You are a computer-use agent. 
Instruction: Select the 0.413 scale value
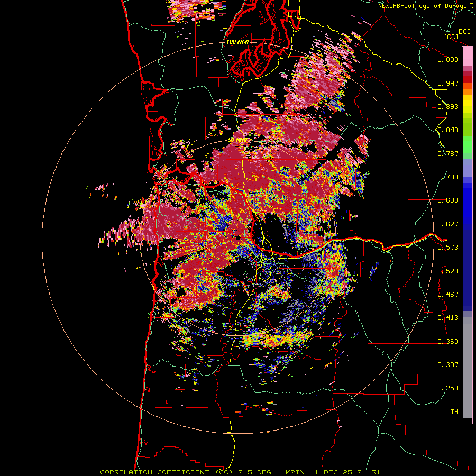point(448,318)
